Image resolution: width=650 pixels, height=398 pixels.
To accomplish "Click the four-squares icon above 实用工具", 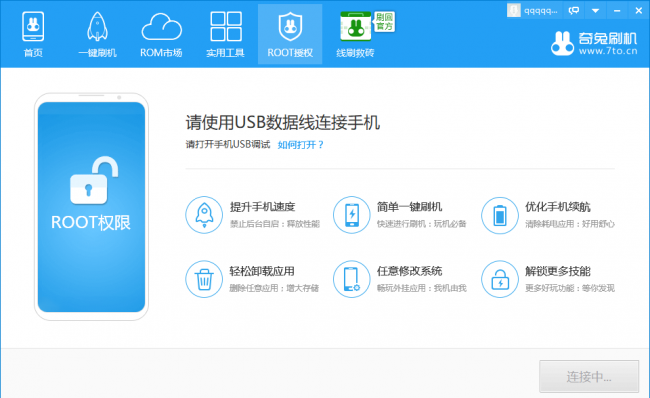I will [226, 27].
